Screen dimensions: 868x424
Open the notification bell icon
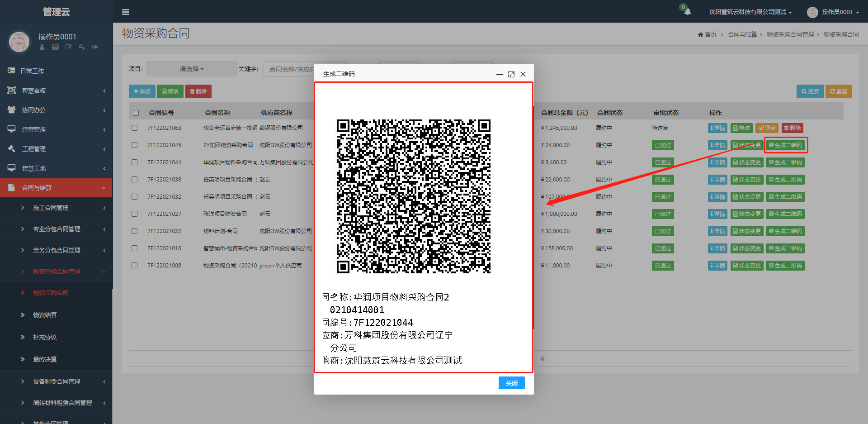click(x=687, y=12)
